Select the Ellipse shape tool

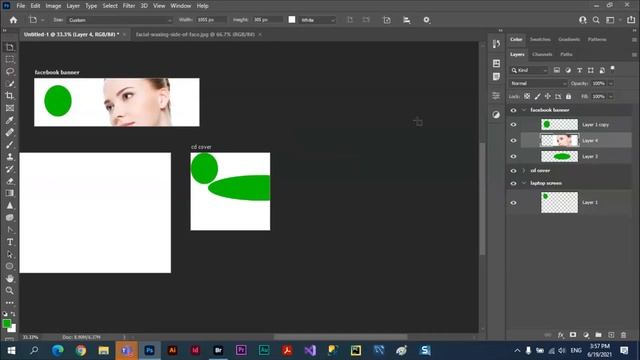pyautogui.click(x=10, y=266)
